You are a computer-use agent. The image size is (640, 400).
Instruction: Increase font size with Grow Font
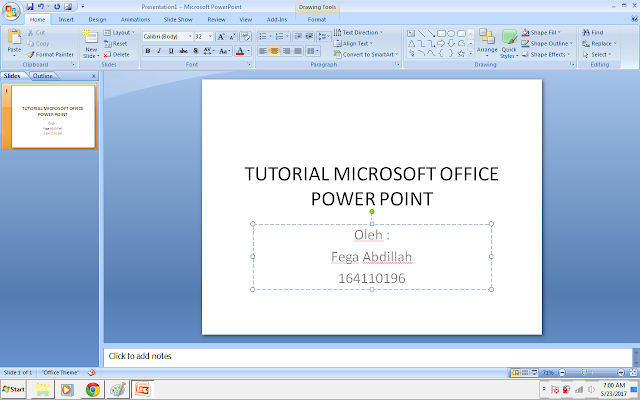pyautogui.click(x=220, y=37)
